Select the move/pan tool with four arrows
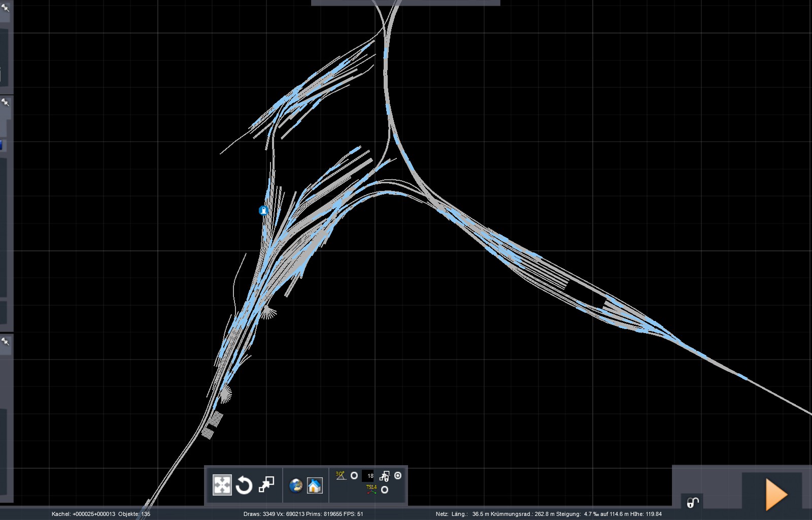This screenshot has height=520, width=812. click(222, 485)
